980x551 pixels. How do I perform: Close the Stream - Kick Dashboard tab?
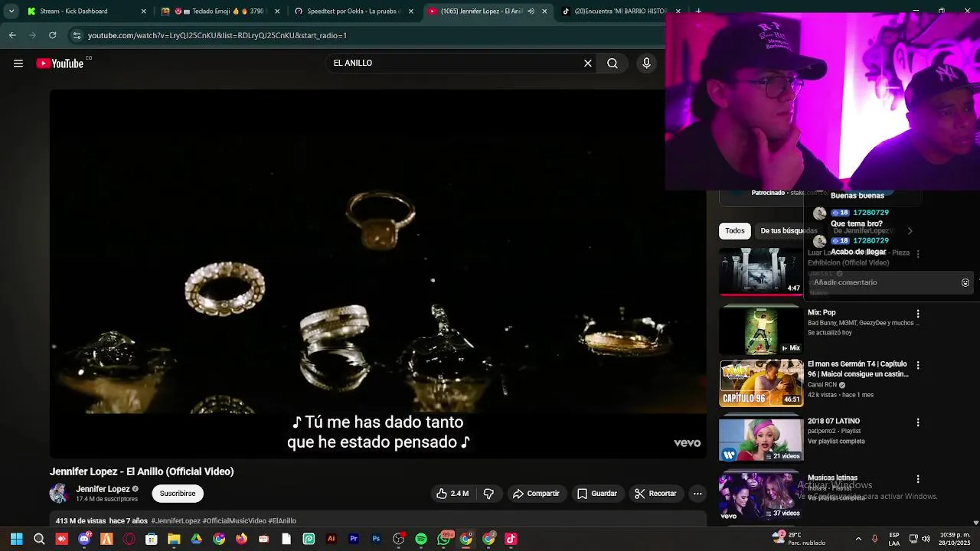144,11
